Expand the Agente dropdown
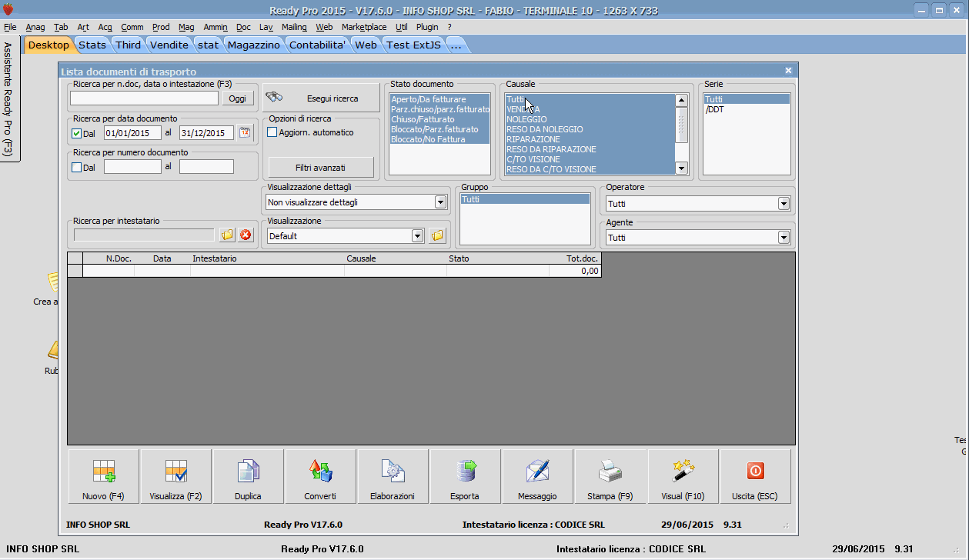Image resolution: width=969 pixels, height=560 pixels. pyautogui.click(x=784, y=238)
